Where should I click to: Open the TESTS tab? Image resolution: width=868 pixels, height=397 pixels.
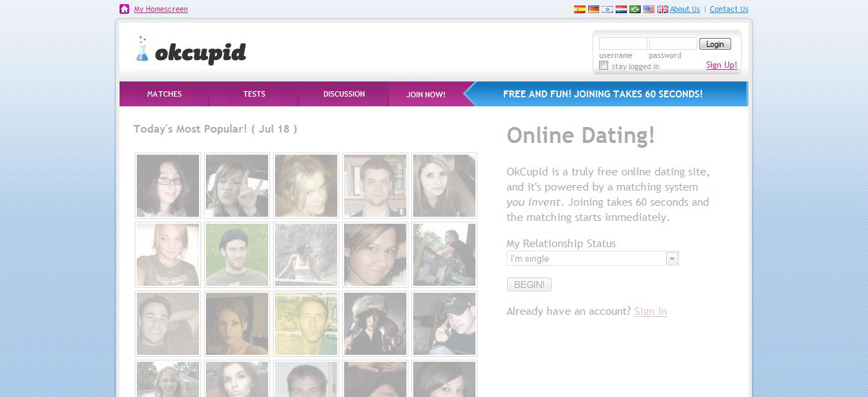(254, 94)
